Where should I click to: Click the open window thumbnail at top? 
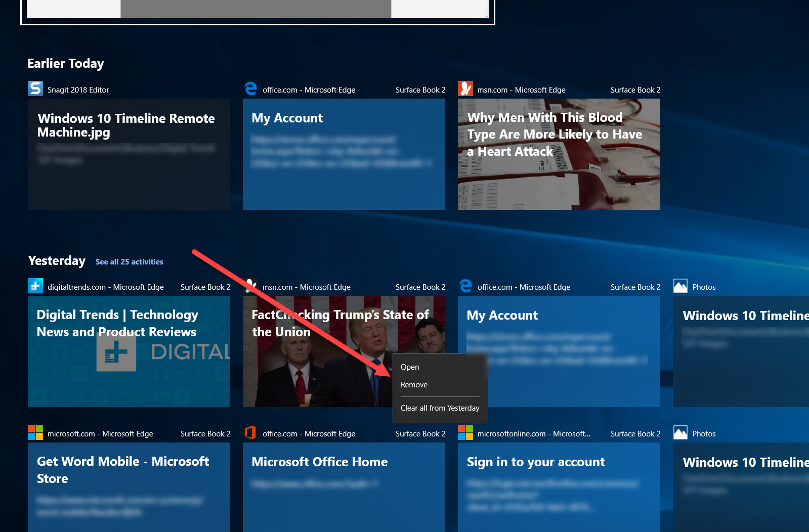[258, 11]
